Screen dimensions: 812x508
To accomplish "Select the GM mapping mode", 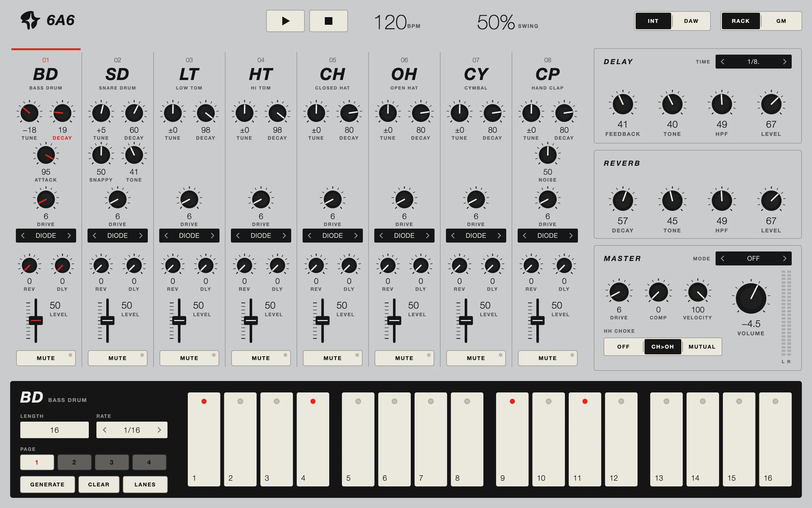I will tap(781, 21).
